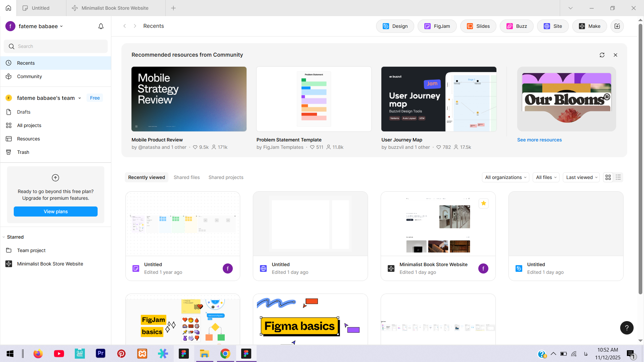Open the Trash section in sidebar
Screen dimensions: 644x362
point(23,152)
